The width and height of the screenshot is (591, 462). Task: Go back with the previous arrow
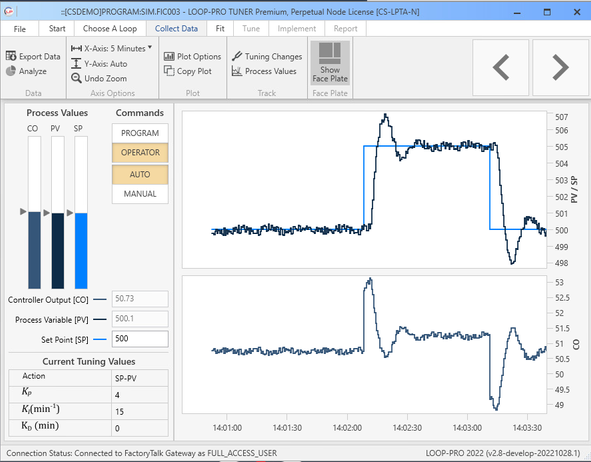(501, 67)
